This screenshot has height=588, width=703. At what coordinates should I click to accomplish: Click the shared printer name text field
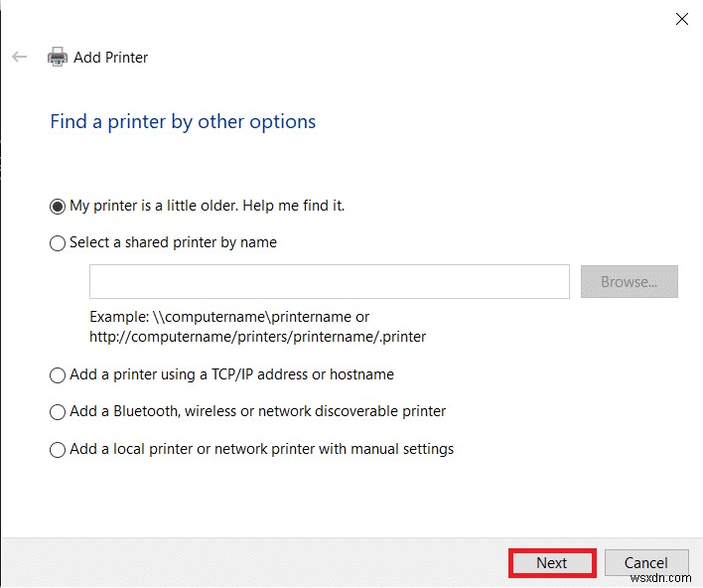(x=330, y=282)
